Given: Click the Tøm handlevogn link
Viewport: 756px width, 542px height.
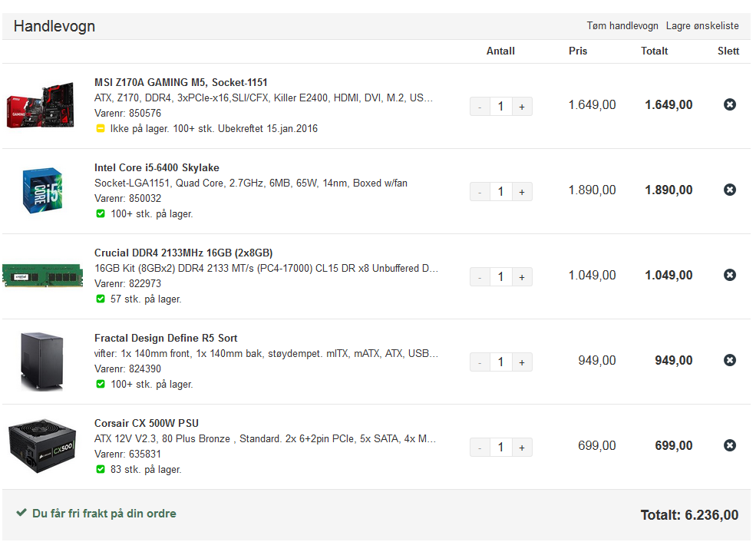Looking at the screenshot, I should pyautogui.click(x=622, y=26).
